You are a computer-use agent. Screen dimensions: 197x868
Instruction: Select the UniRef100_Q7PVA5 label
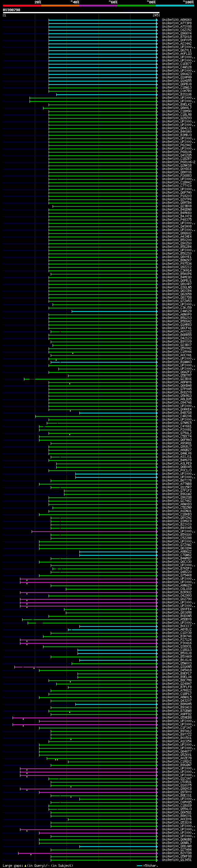coord(177,389)
